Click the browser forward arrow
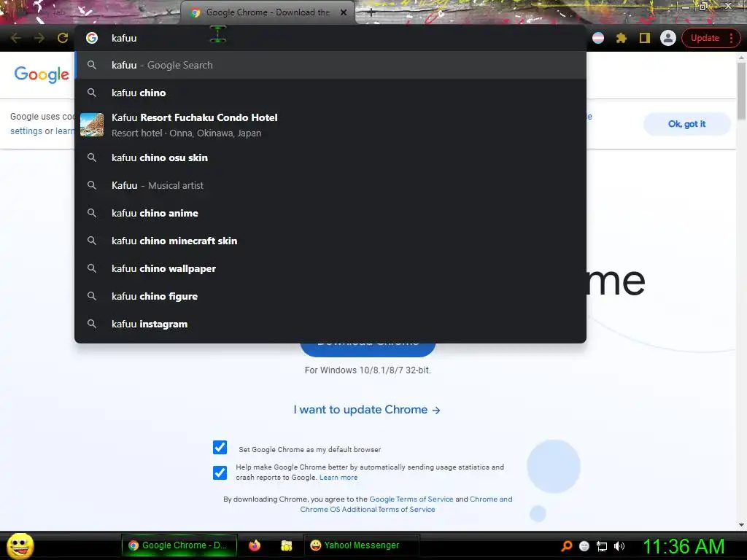Image resolution: width=747 pixels, height=560 pixels. (x=39, y=38)
